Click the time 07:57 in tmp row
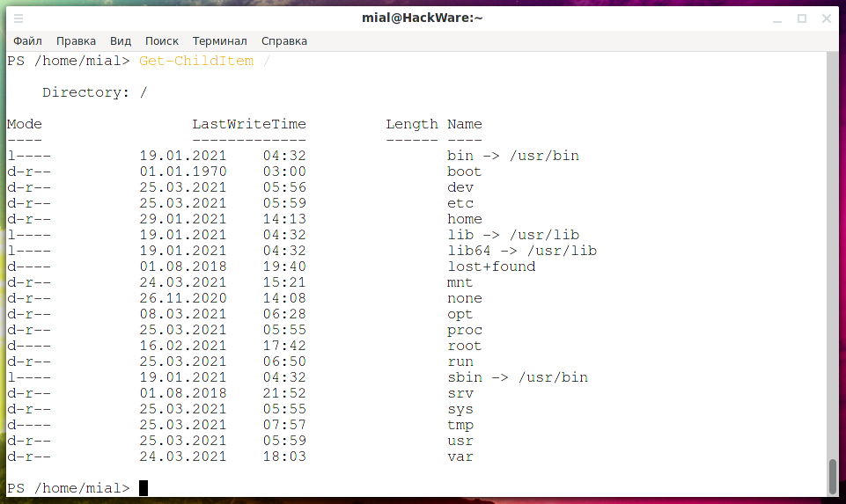Viewport: 846px width, 504px height. (x=284, y=425)
